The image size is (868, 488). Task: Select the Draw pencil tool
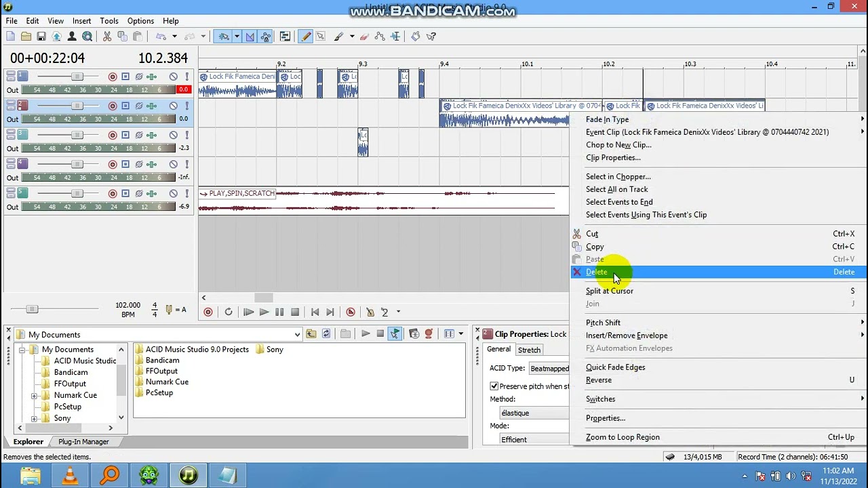[305, 37]
